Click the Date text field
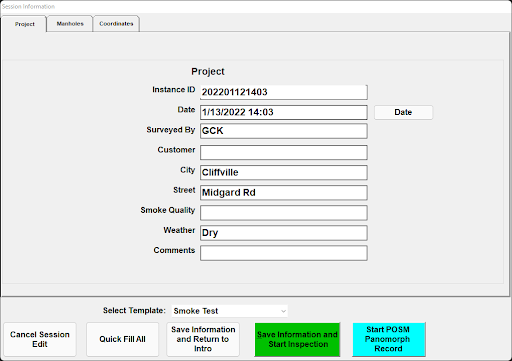Image resolution: width=512 pixels, height=361 pixels. pos(284,112)
